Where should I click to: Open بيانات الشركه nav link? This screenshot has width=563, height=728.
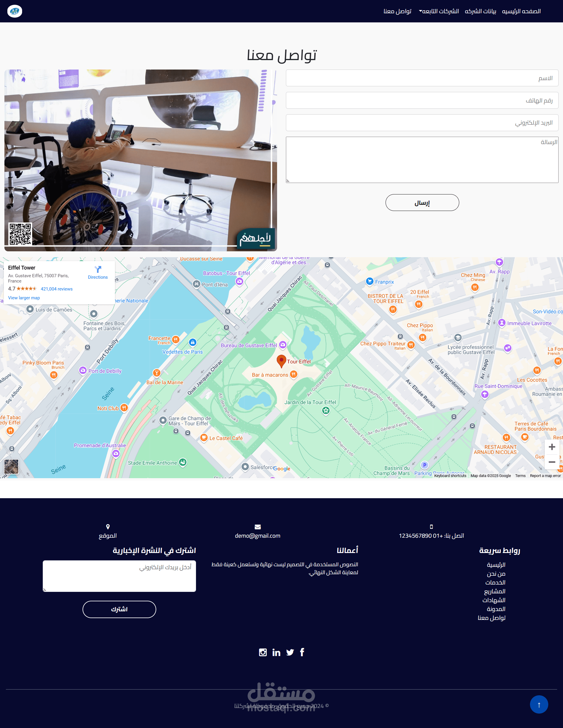click(480, 11)
